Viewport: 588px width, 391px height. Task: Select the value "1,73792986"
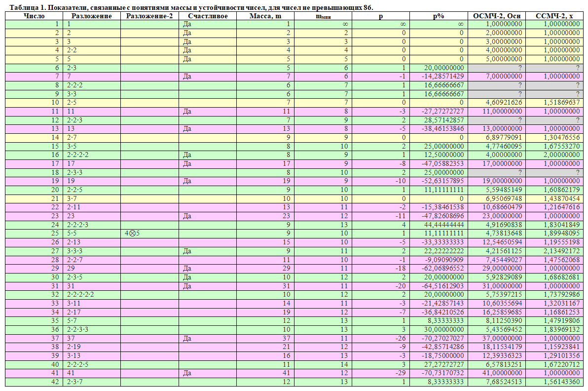coord(562,295)
